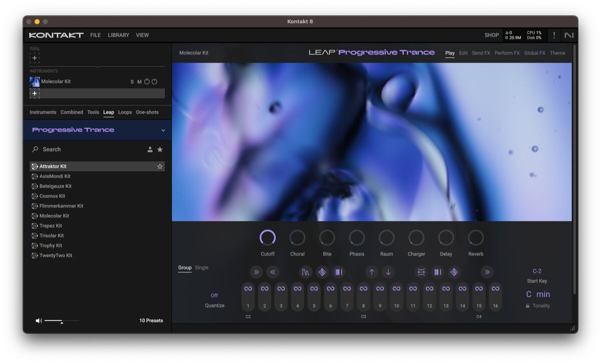The height and width of the screenshot is (364, 601).
Task: Click the alert exclamation icon
Action: [x=554, y=35]
